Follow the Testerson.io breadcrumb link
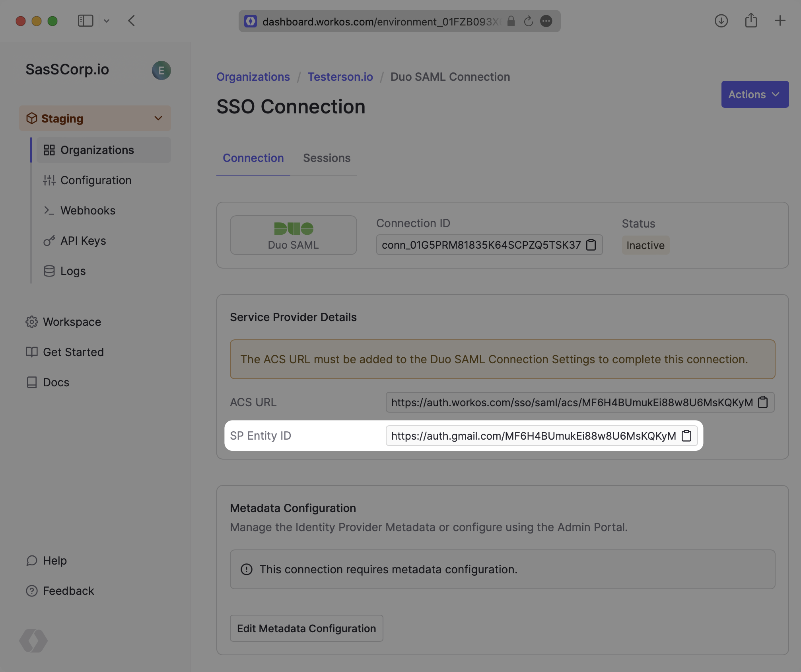 [x=340, y=77]
